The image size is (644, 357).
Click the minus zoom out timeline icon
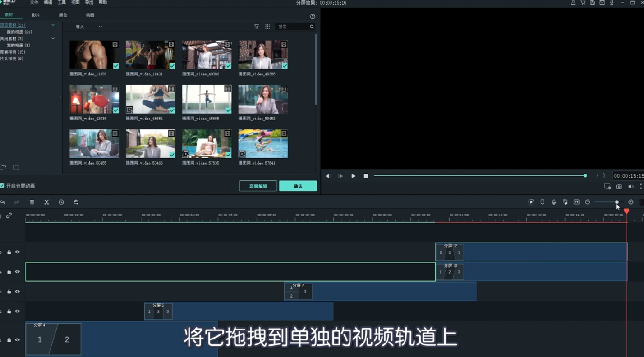coord(588,202)
